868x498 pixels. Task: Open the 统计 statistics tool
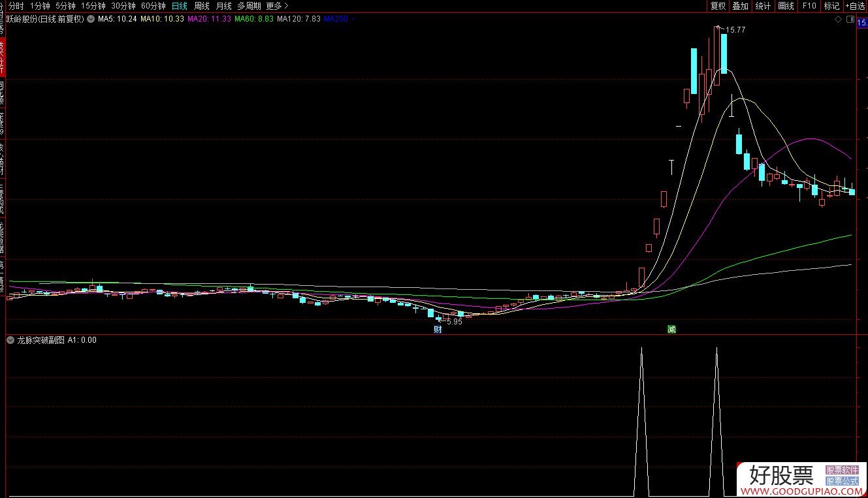coord(762,6)
